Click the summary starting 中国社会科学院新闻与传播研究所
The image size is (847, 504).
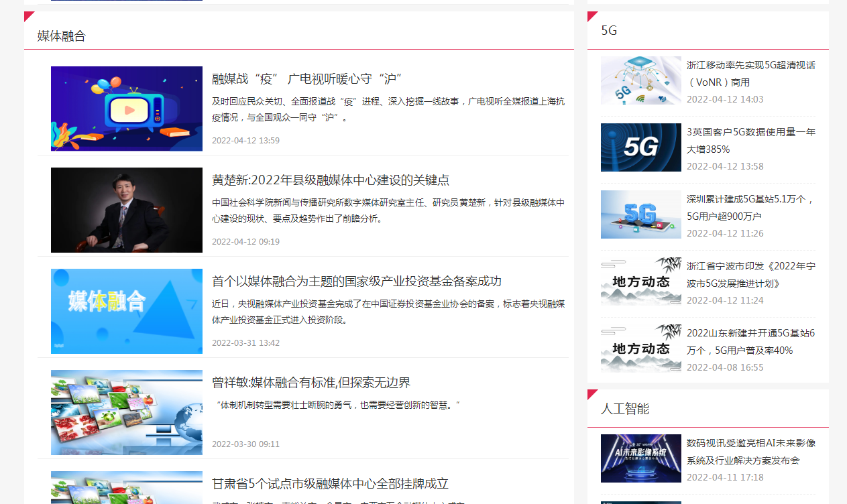[x=388, y=210]
